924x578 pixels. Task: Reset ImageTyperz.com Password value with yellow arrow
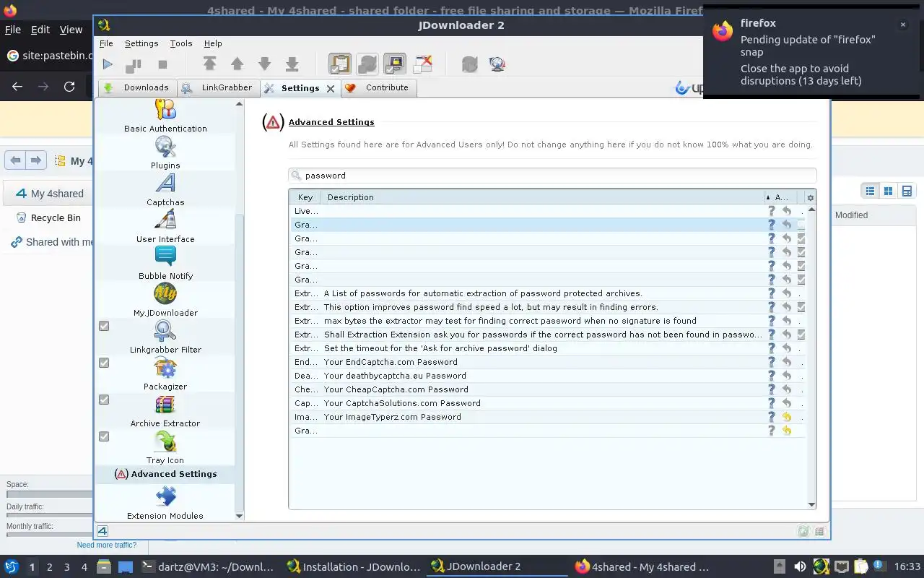click(786, 417)
